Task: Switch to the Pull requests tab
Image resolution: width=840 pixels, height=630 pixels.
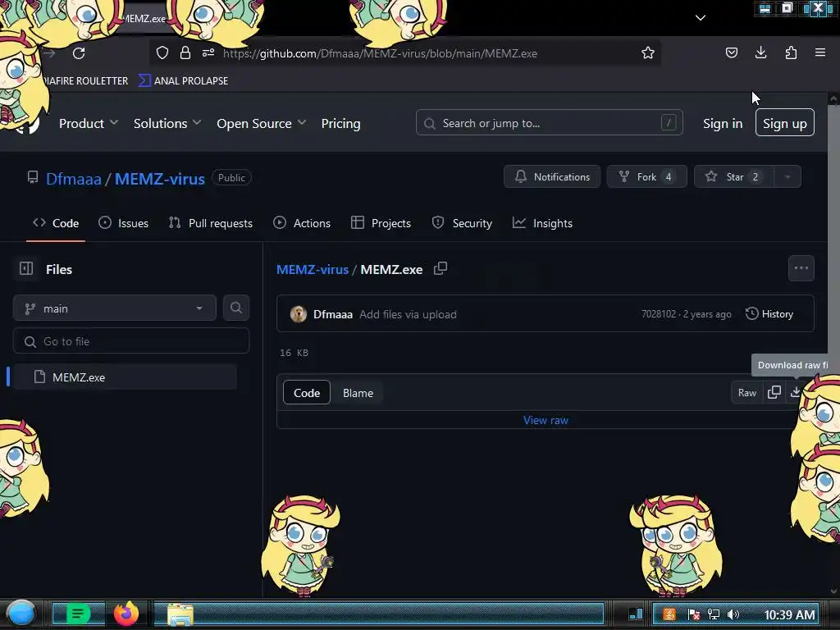Action: (211, 223)
